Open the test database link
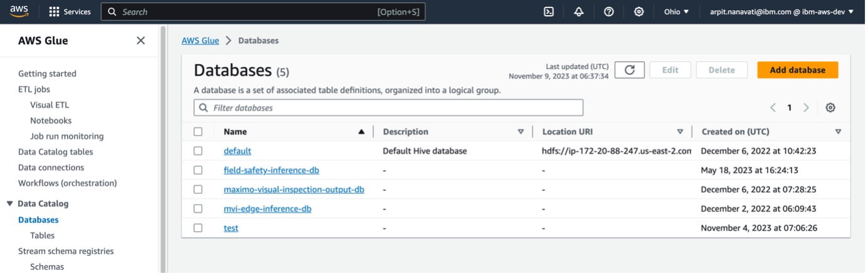Viewport: 868px width, 276px height. tap(231, 228)
